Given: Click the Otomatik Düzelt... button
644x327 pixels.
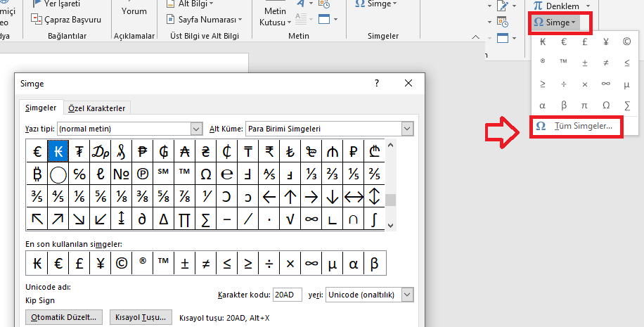Looking at the screenshot, I should coord(64,318).
